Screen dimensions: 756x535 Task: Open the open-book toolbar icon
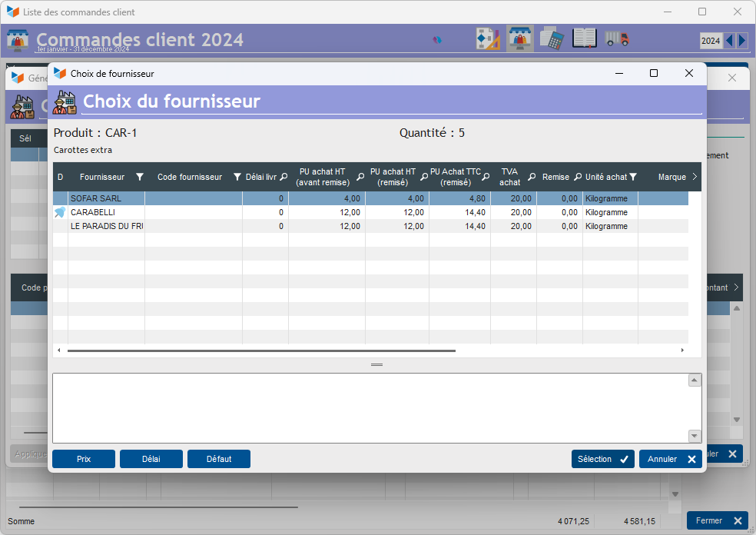[x=584, y=38]
